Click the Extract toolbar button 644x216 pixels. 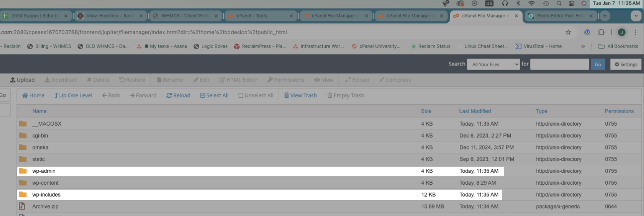(x=358, y=80)
